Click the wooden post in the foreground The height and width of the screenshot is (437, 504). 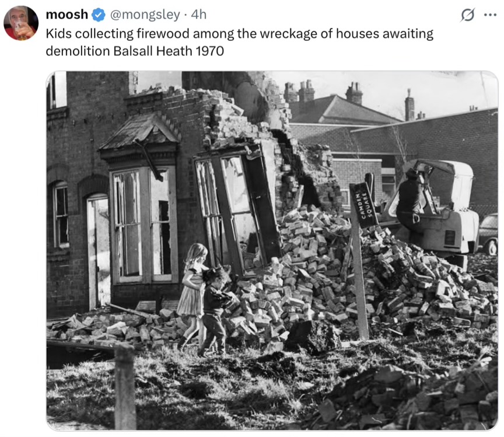pyautogui.click(x=125, y=386)
